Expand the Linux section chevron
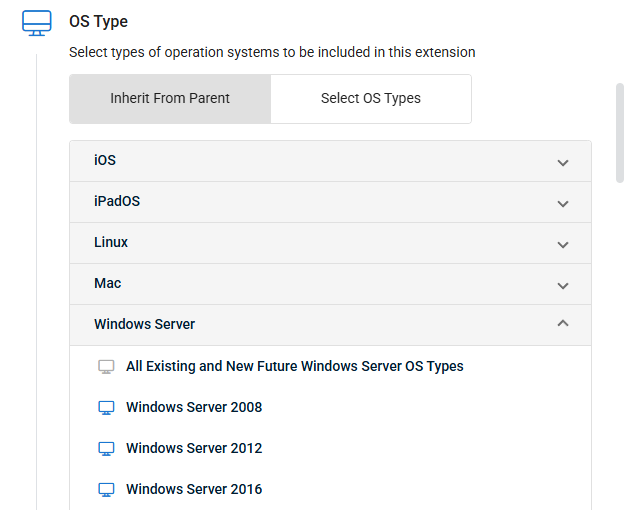This screenshot has width=625, height=510. tap(563, 244)
